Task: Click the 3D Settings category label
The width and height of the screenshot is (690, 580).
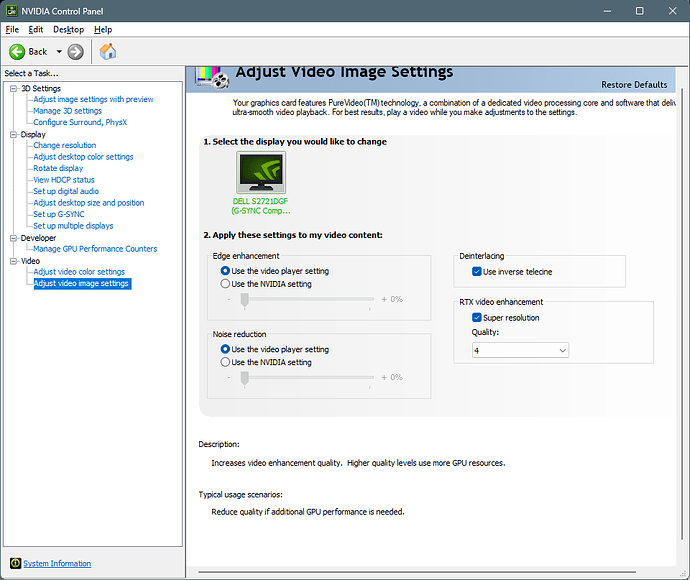Action: pyautogui.click(x=41, y=88)
